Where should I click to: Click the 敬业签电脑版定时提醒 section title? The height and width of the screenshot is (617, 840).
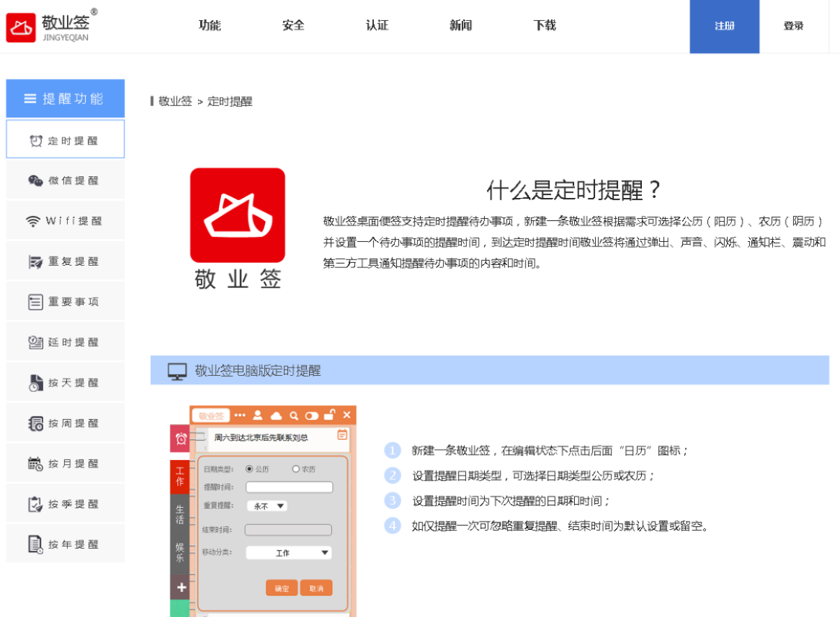[258, 371]
